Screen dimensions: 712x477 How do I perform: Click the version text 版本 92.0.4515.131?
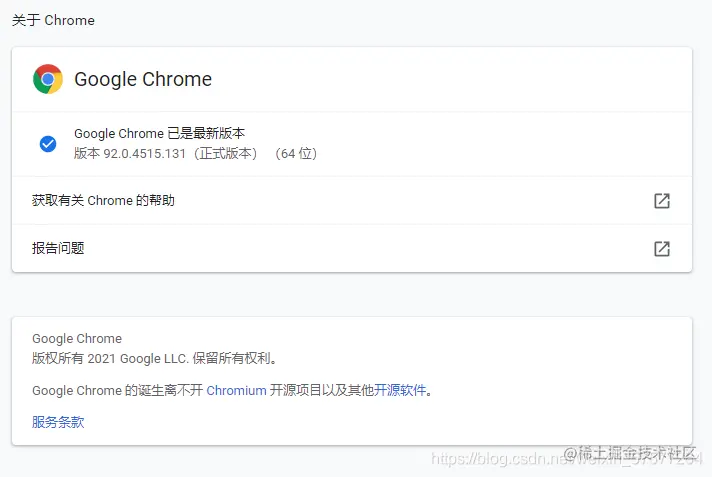(130, 154)
